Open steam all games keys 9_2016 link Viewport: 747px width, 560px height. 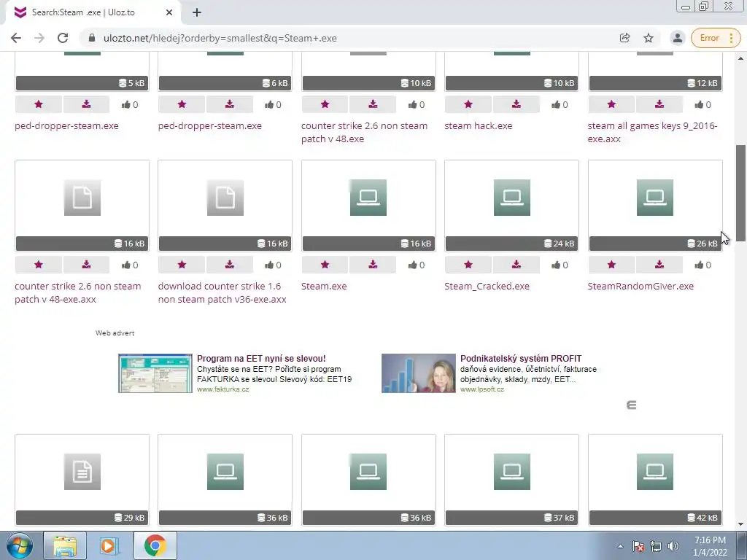(x=652, y=133)
